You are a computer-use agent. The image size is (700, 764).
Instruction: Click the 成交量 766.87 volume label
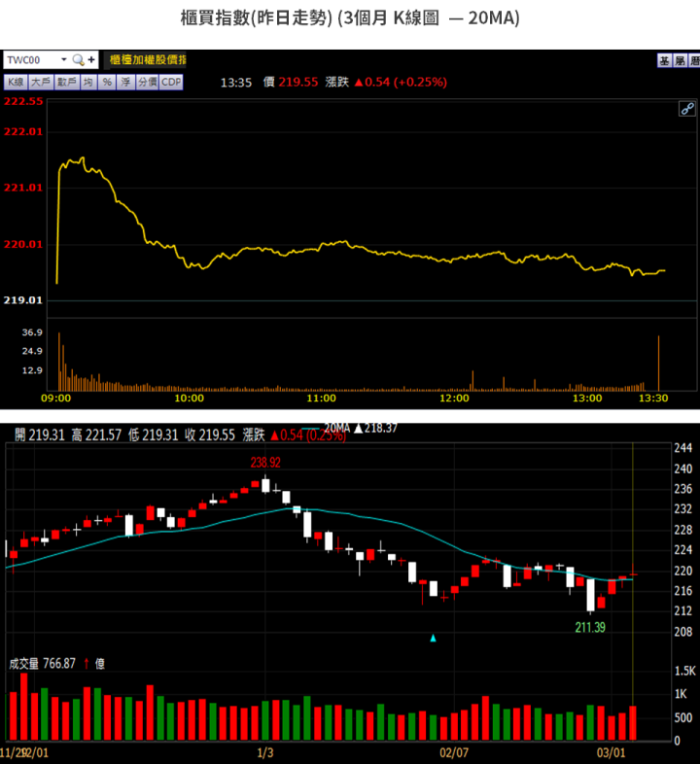click(x=43, y=663)
